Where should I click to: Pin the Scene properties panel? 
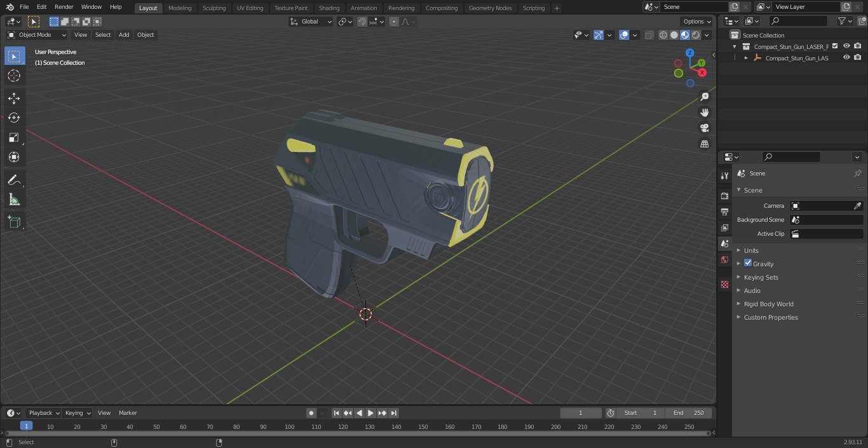(857, 173)
